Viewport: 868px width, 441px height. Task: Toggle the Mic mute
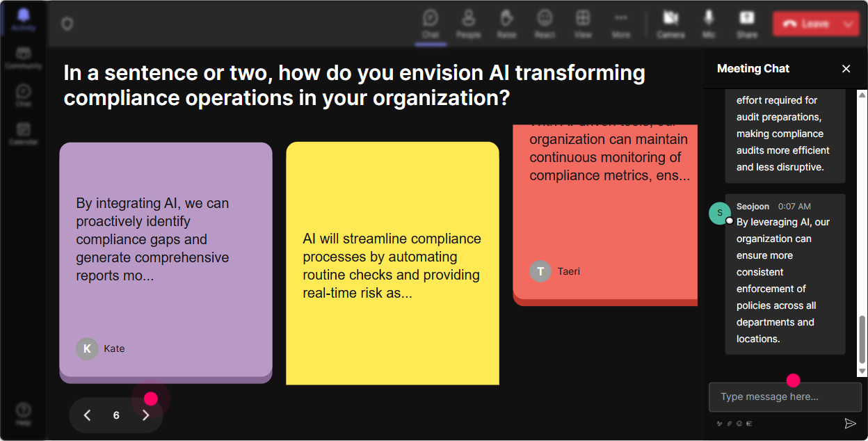click(x=709, y=24)
